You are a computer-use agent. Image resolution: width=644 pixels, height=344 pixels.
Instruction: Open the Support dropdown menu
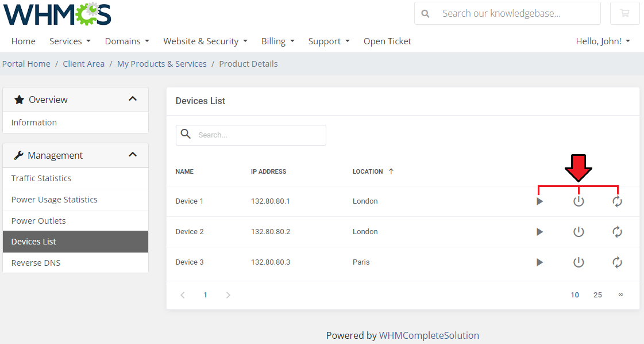coord(329,41)
